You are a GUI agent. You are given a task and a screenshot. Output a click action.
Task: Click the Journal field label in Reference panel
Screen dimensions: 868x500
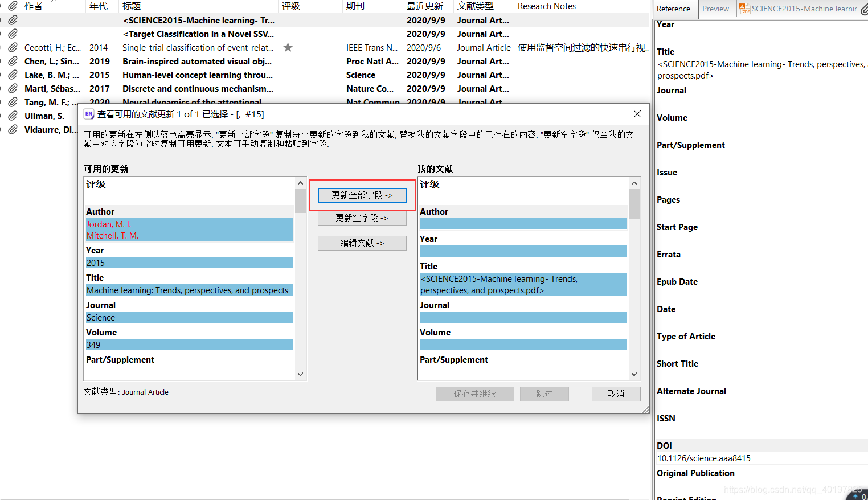pyautogui.click(x=672, y=90)
